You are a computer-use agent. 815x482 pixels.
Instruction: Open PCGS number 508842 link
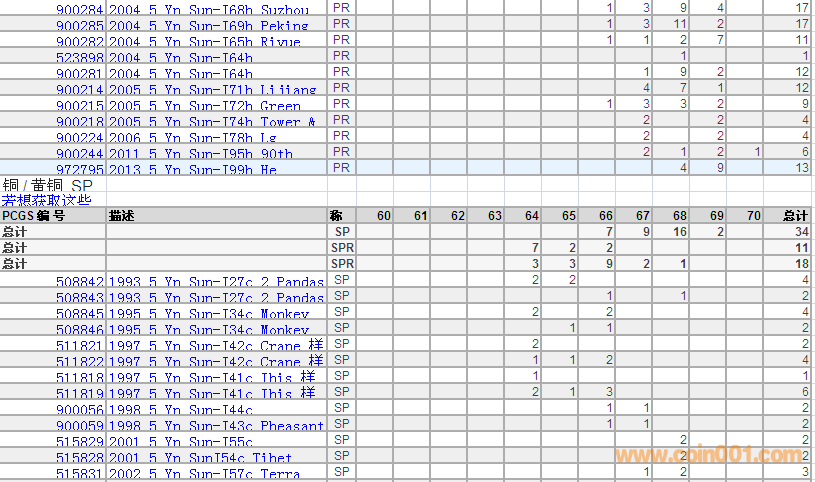point(79,283)
